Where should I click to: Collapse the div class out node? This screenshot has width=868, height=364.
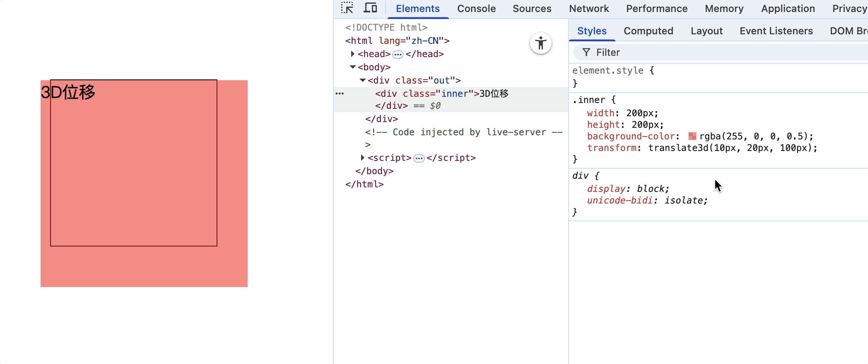pos(362,80)
